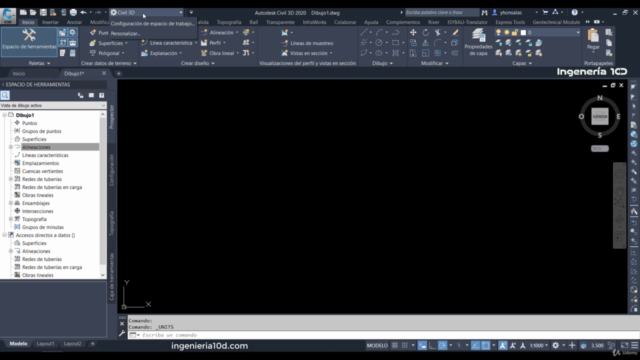Click the command line wrench customize icon
Viewport: 640px width, 360px height.
point(122,333)
